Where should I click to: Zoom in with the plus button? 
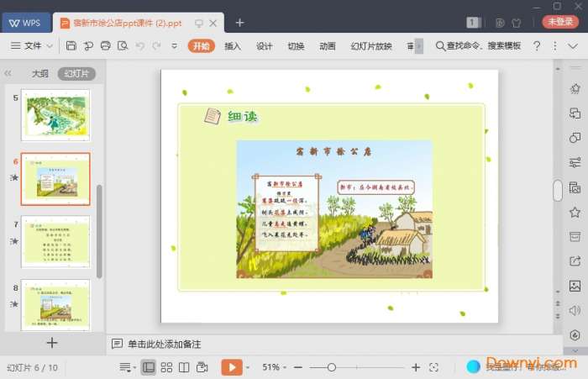point(416,367)
